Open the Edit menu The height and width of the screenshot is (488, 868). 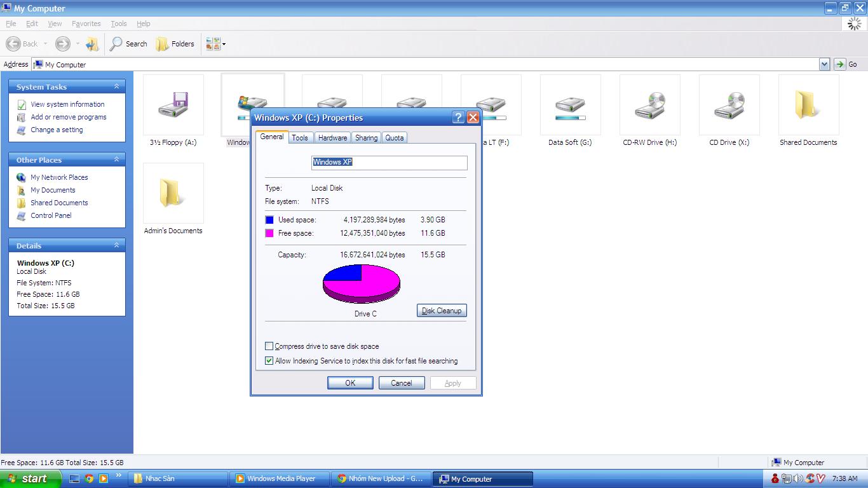[x=32, y=24]
